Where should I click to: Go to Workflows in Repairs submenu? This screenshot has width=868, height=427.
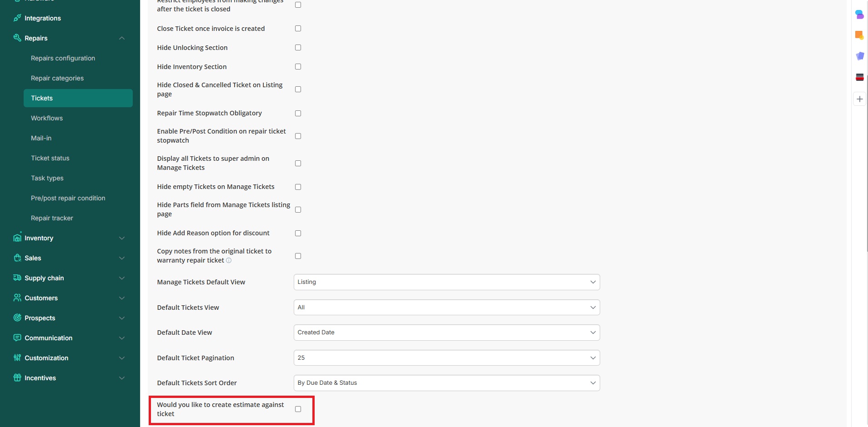[47, 118]
